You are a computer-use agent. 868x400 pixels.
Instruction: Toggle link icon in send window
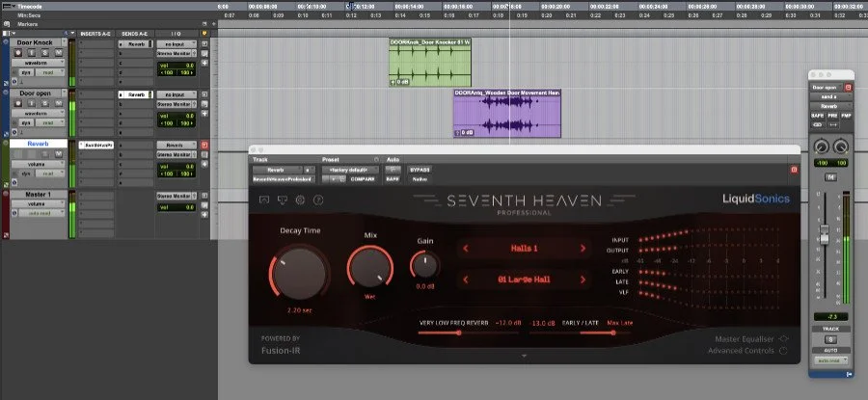coord(817,125)
